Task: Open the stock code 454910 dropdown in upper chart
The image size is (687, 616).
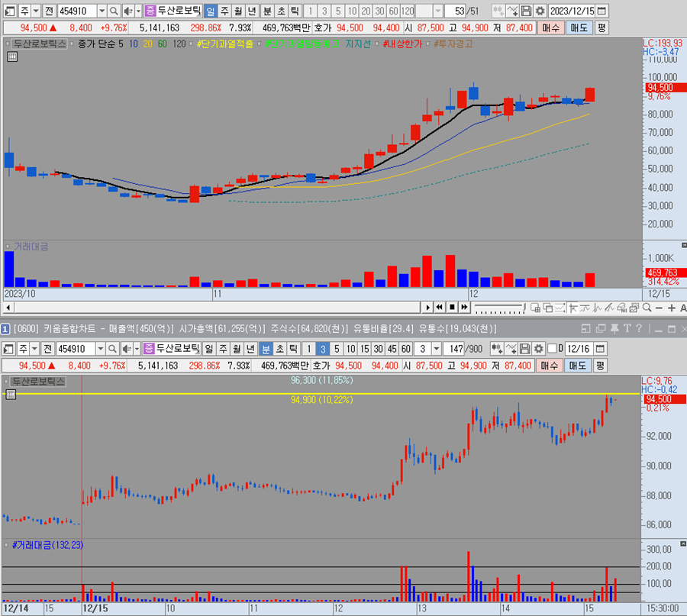Action: (x=102, y=11)
